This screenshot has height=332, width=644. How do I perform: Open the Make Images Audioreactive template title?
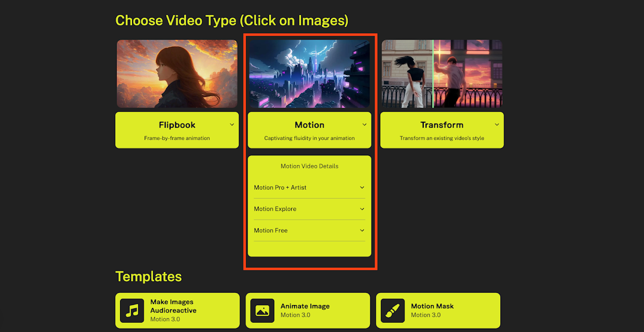point(173,306)
